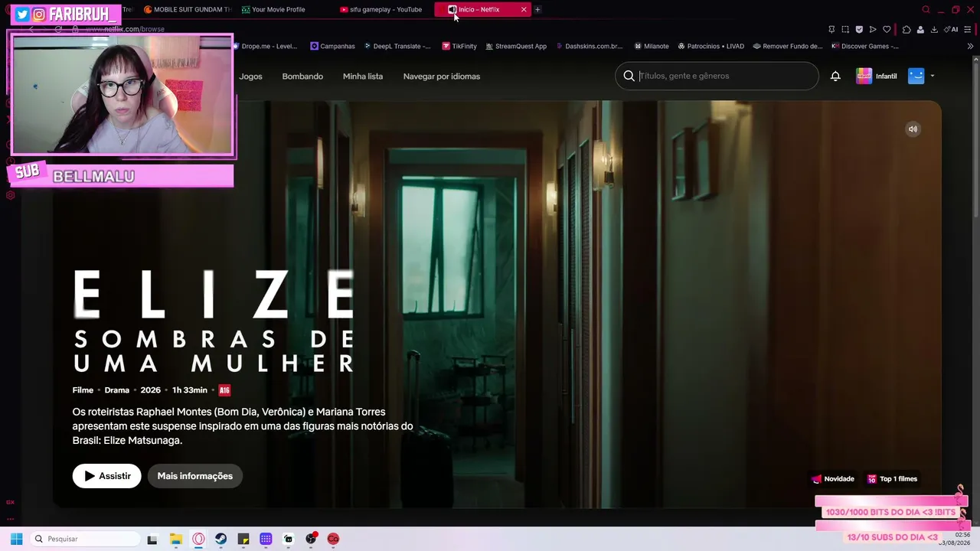This screenshot has width=980, height=551.
Task: Click the browser tab search icon
Action: pyautogui.click(x=926, y=9)
